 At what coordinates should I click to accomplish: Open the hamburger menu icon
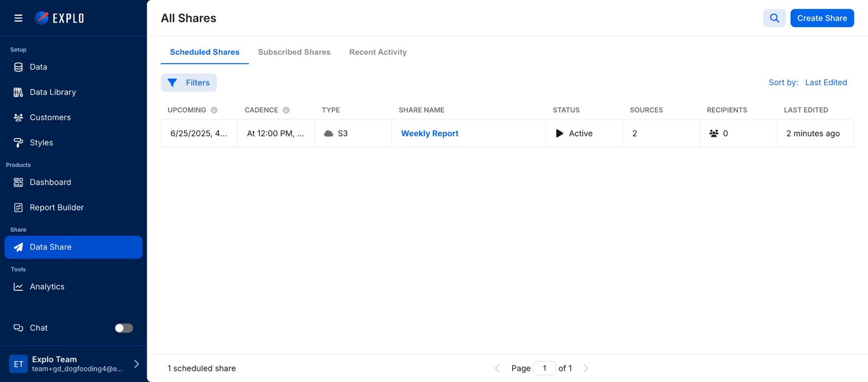[18, 18]
